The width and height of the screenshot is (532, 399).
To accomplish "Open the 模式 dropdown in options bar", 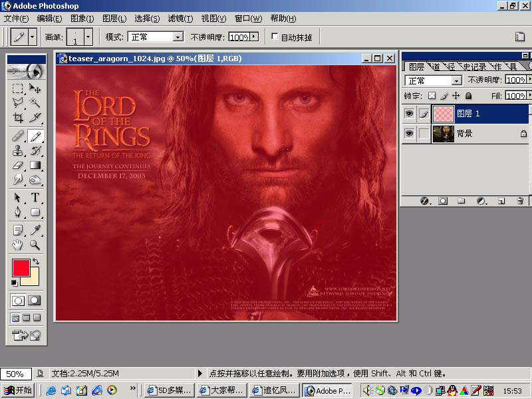I will [178, 37].
